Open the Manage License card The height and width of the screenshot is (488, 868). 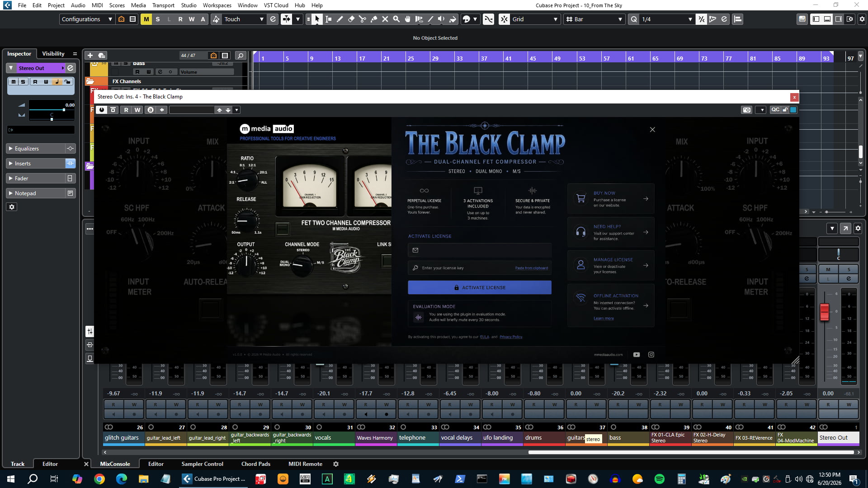611,266
